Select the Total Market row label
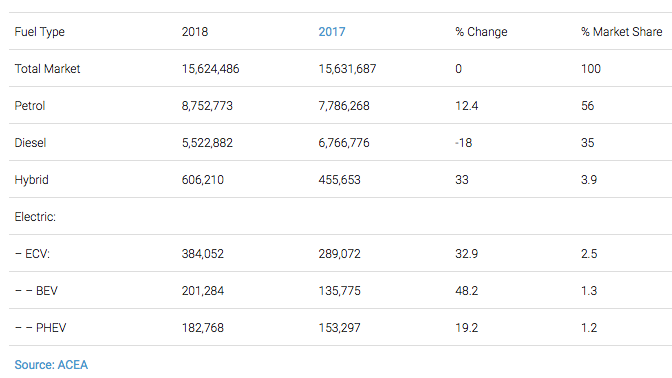This screenshot has width=672, height=378. click(47, 69)
